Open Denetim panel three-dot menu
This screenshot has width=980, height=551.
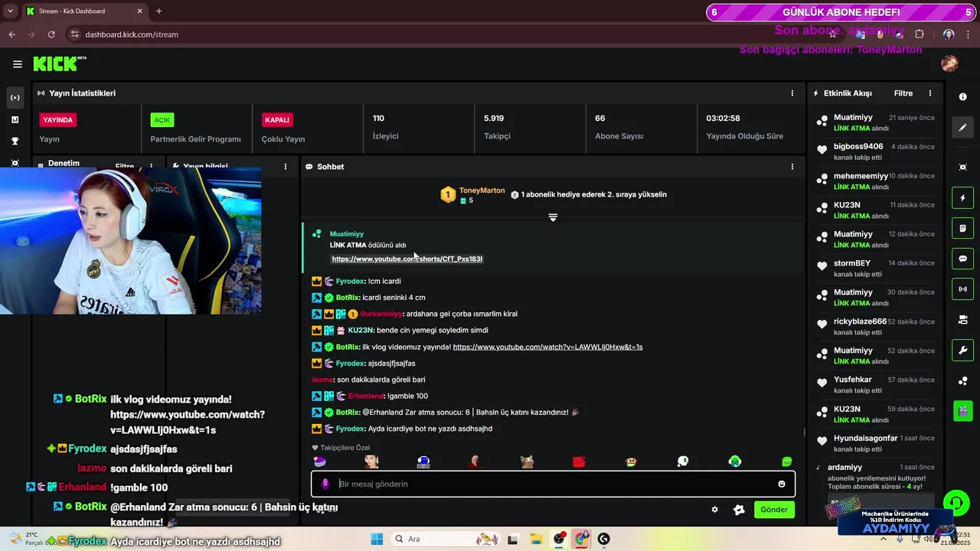click(151, 166)
